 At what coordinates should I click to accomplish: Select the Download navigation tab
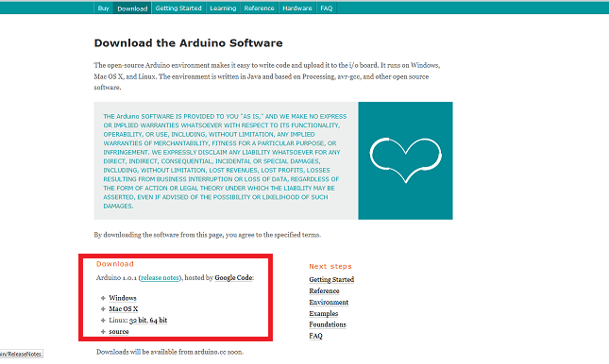(132, 8)
